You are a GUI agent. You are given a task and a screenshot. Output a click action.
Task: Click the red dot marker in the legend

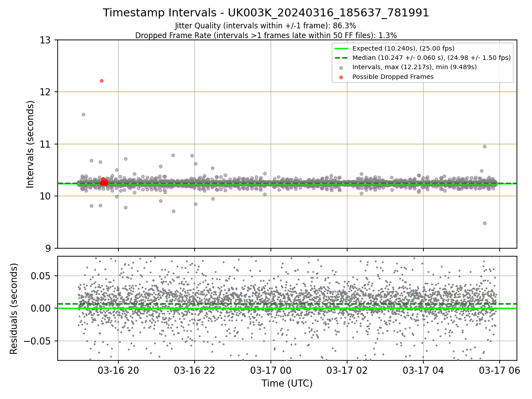[341, 77]
